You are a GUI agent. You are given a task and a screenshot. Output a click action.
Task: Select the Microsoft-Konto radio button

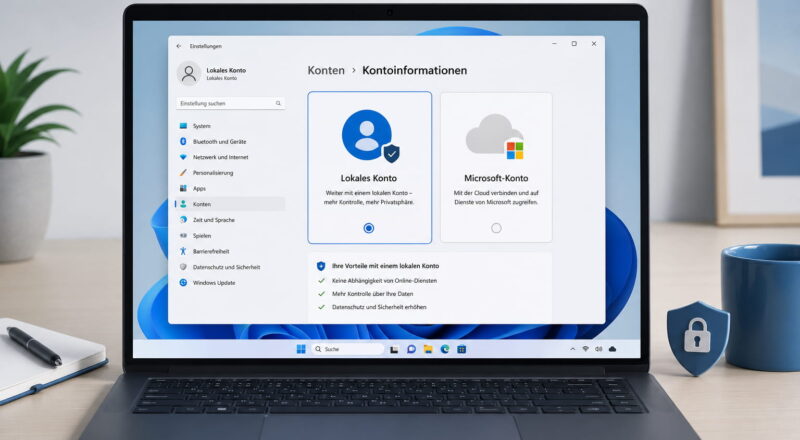(x=496, y=228)
